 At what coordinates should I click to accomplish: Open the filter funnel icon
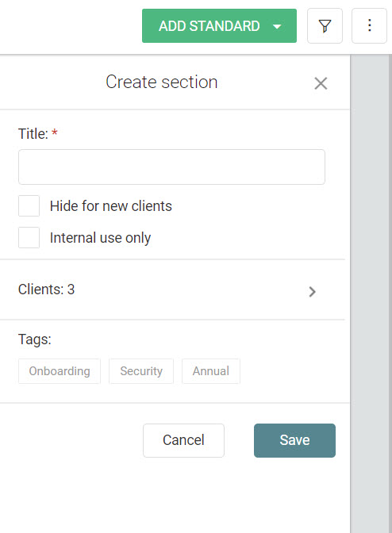coord(325,26)
